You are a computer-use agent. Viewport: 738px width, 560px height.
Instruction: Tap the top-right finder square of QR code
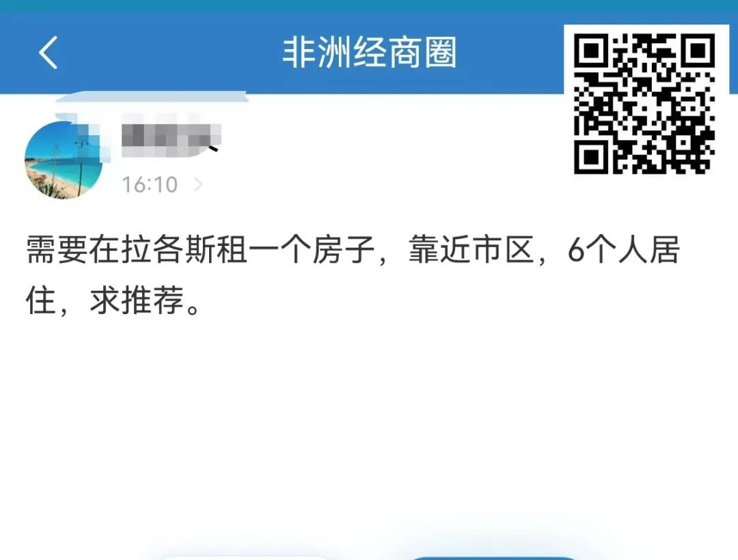[698, 50]
